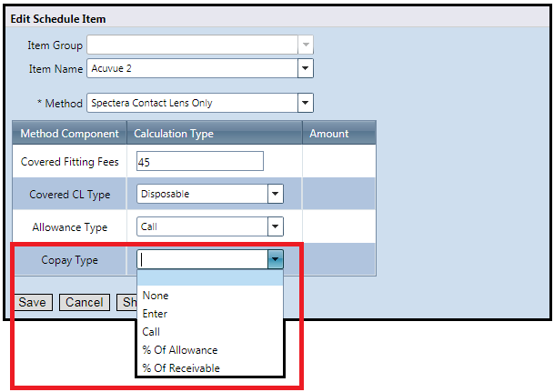This screenshot has width=554, height=392.
Task: Expand the Allowance Type dropdown arrow
Action: click(x=275, y=226)
